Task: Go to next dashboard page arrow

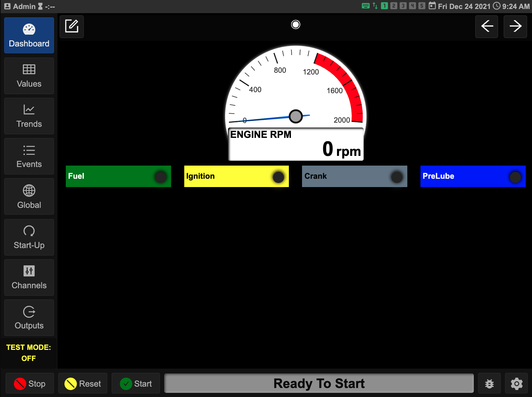Action: [x=515, y=26]
